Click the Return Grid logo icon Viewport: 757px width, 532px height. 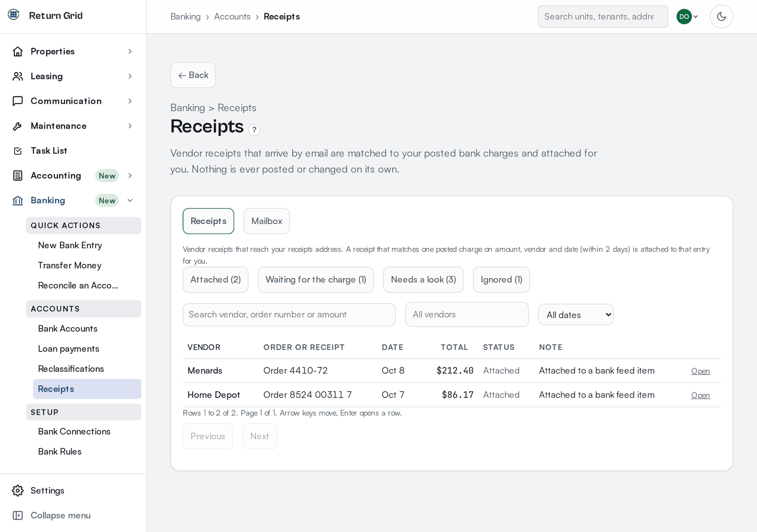pos(14,15)
